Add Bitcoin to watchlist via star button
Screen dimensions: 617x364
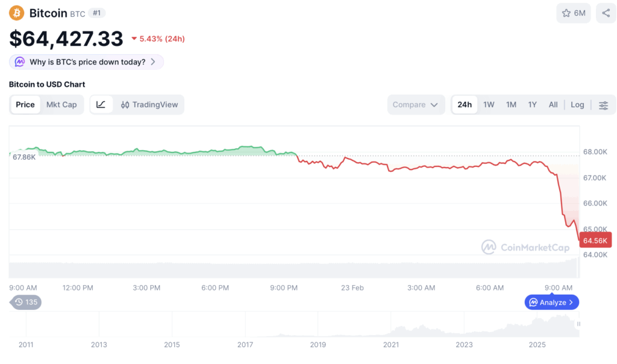coord(574,13)
